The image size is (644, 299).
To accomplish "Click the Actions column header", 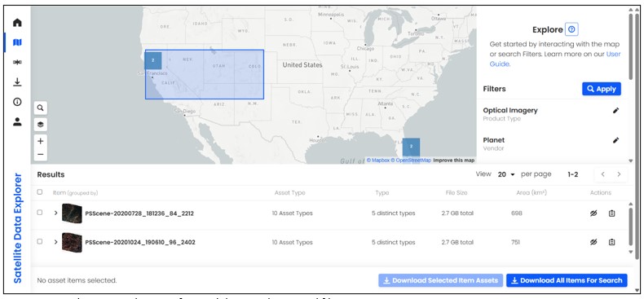I will (601, 192).
